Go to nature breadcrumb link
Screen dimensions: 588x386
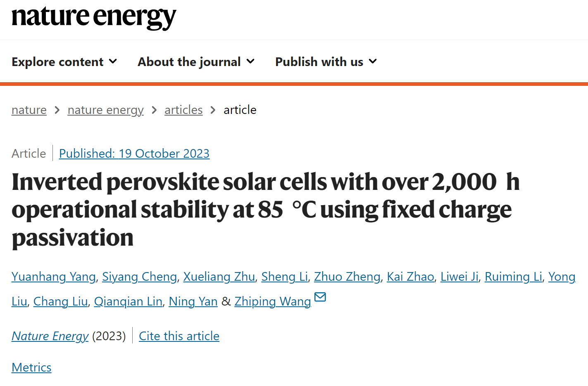(29, 110)
